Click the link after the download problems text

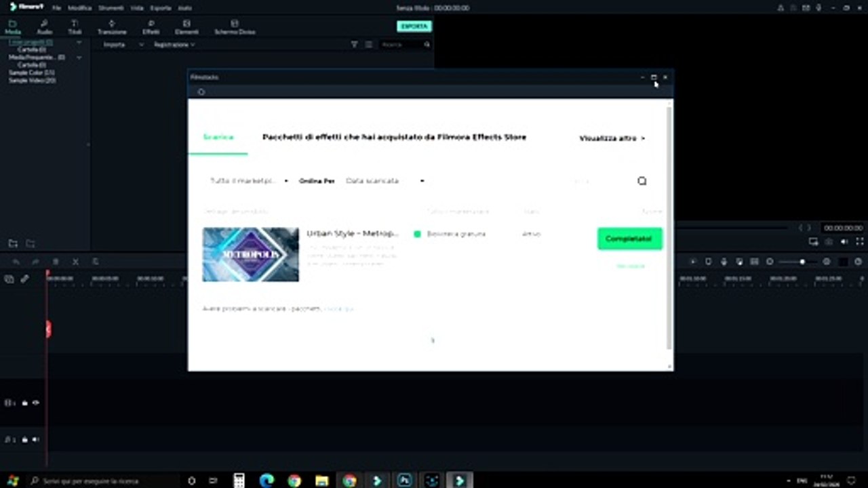coord(339,308)
